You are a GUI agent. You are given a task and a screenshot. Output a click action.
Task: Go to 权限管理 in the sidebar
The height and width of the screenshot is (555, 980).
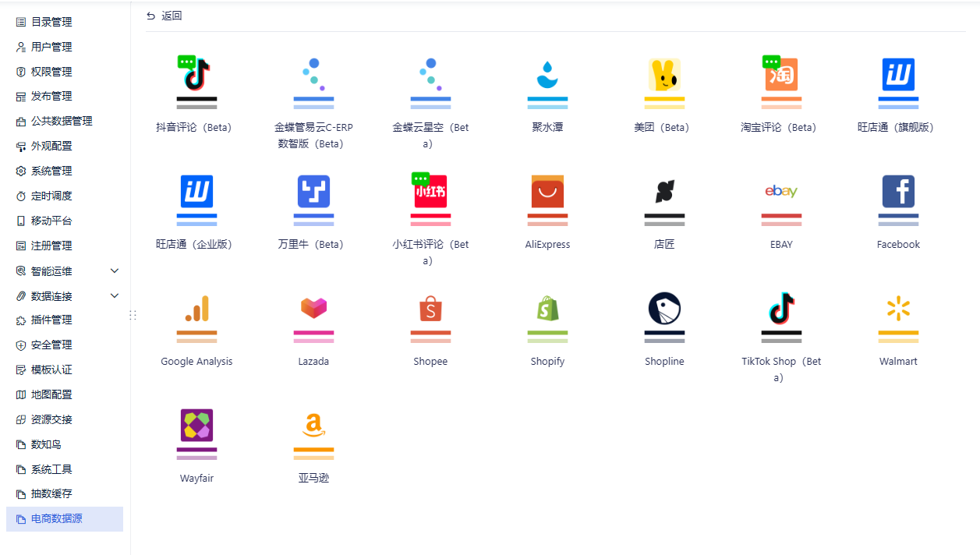(65, 72)
